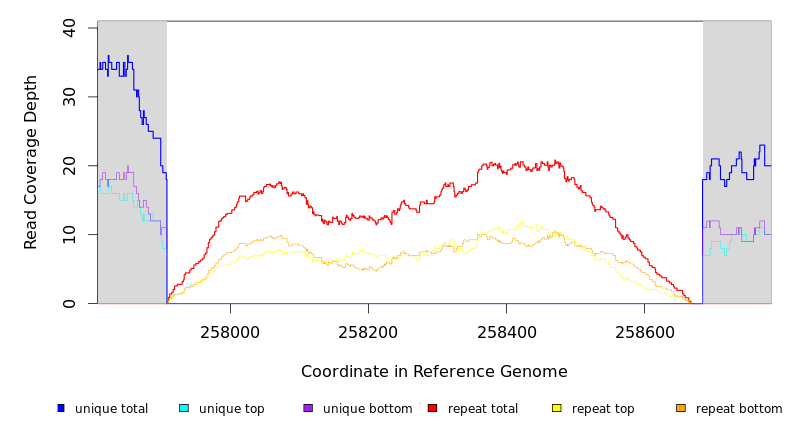Click the 258000 x-axis tick label
792x432 pixels.
coord(230,333)
